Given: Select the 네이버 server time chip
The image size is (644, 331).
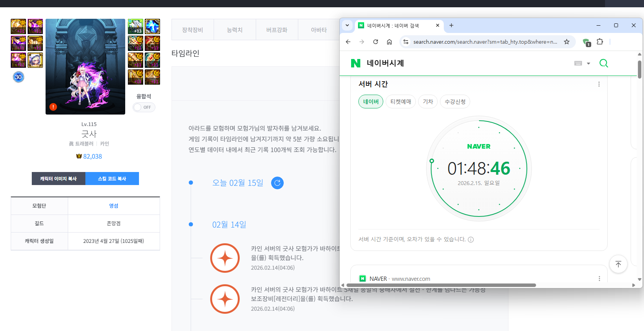Looking at the screenshot, I should click(371, 102).
